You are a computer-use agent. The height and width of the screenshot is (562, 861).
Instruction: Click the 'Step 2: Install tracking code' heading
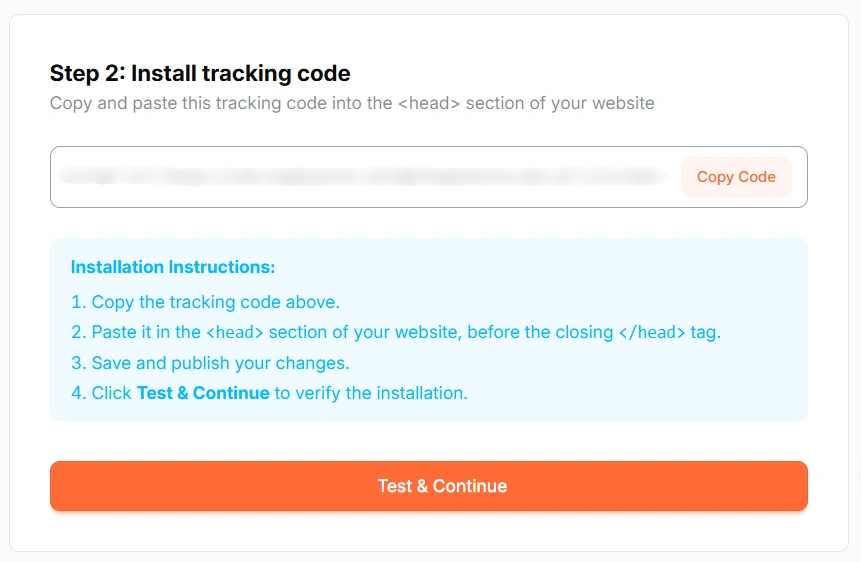click(x=200, y=73)
